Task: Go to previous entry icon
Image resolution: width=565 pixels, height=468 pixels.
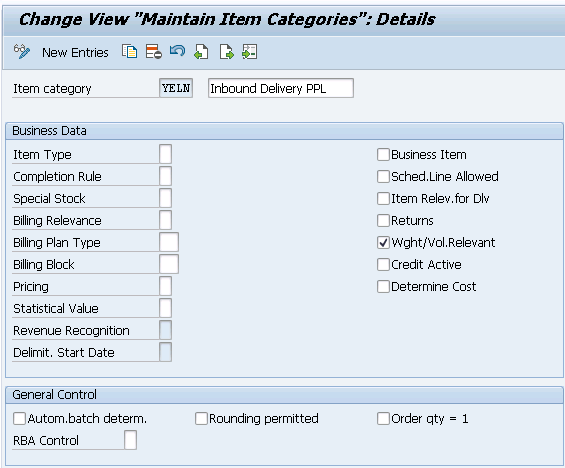Action: coord(201,52)
